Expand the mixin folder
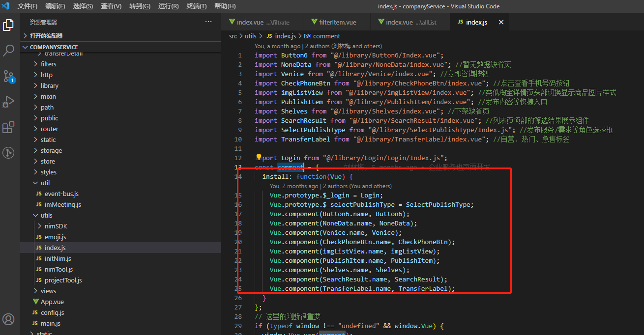This screenshot has height=335, width=644. [120, 96]
